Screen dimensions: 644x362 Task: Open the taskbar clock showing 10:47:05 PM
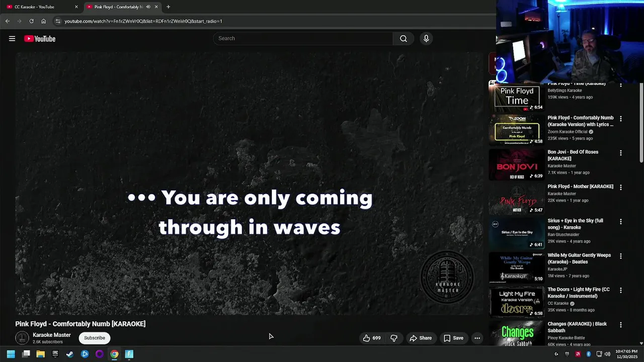pos(626,354)
